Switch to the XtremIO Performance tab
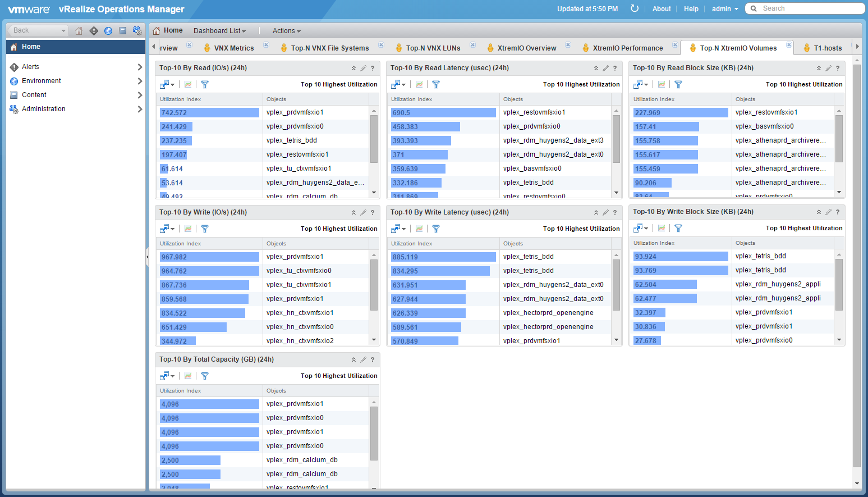 [x=628, y=48]
